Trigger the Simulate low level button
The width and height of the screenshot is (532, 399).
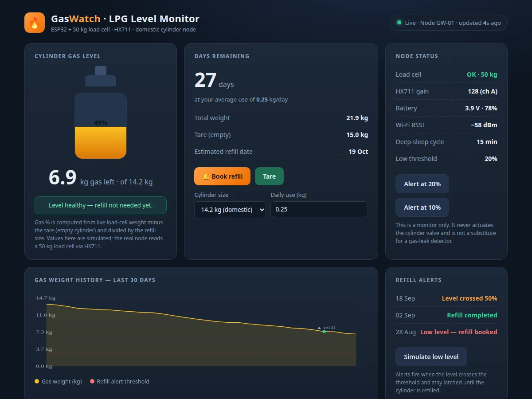coord(431,357)
